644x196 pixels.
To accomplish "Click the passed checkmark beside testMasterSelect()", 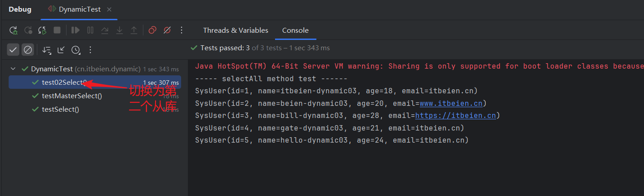I will pyautogui.click(x=35, y=96).
